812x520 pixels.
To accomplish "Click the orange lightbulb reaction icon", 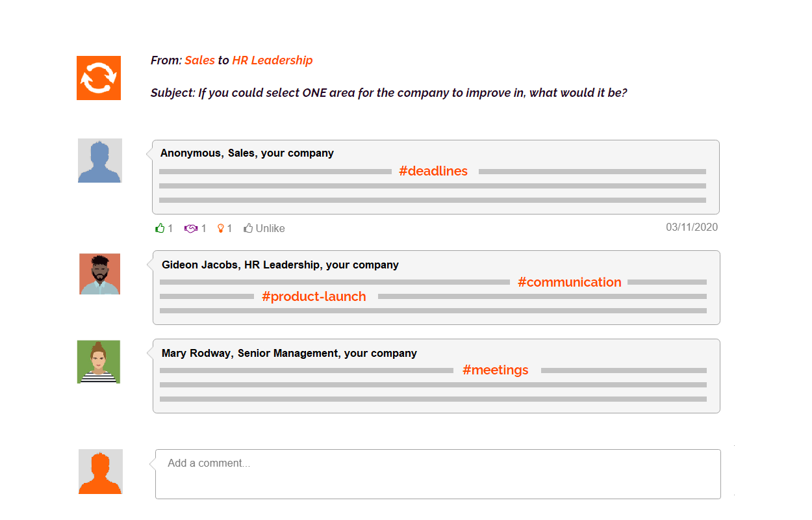I will click(x=221, y=228).
